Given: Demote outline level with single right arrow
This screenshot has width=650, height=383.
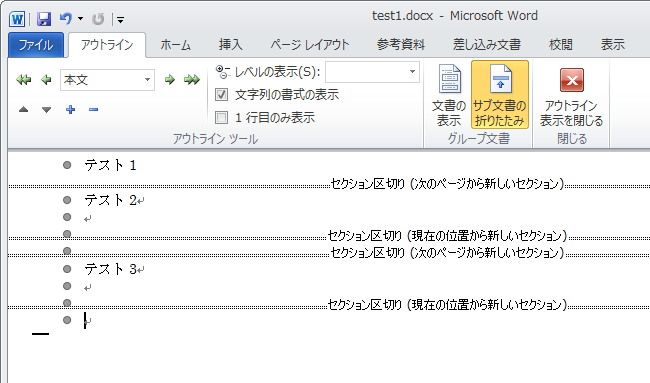Looking at the screenshot, I should [170, 80].
